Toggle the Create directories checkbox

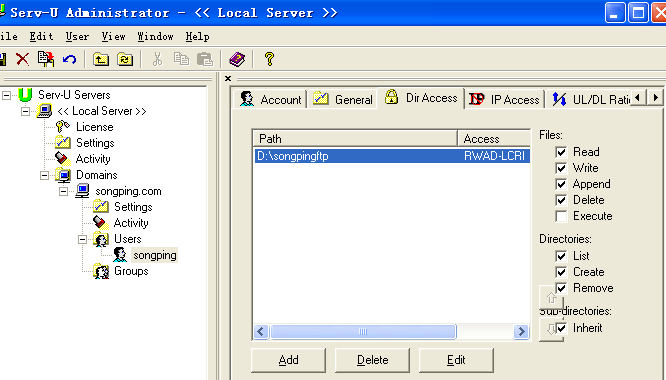(x=561, y=272)
